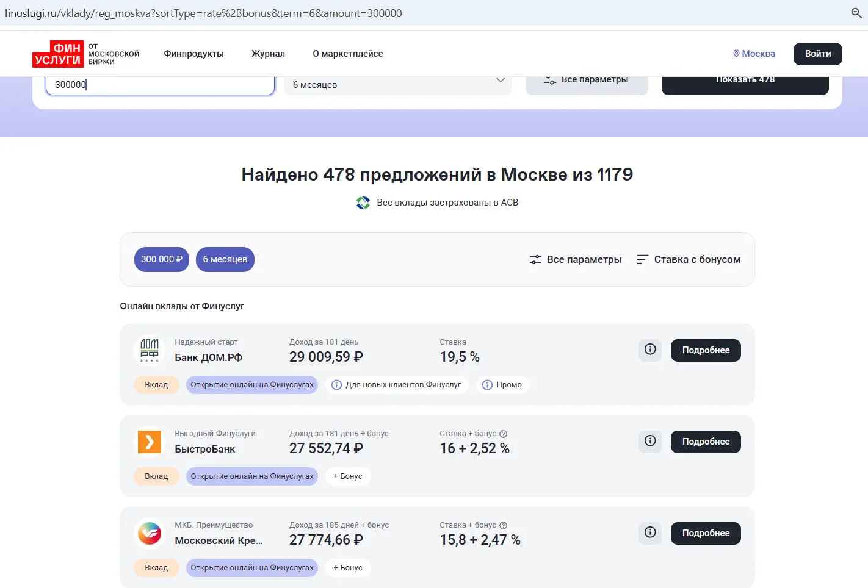
Task: Click question mark near БыстроБанк Ставка + бонус
Action: pos(504,434)
